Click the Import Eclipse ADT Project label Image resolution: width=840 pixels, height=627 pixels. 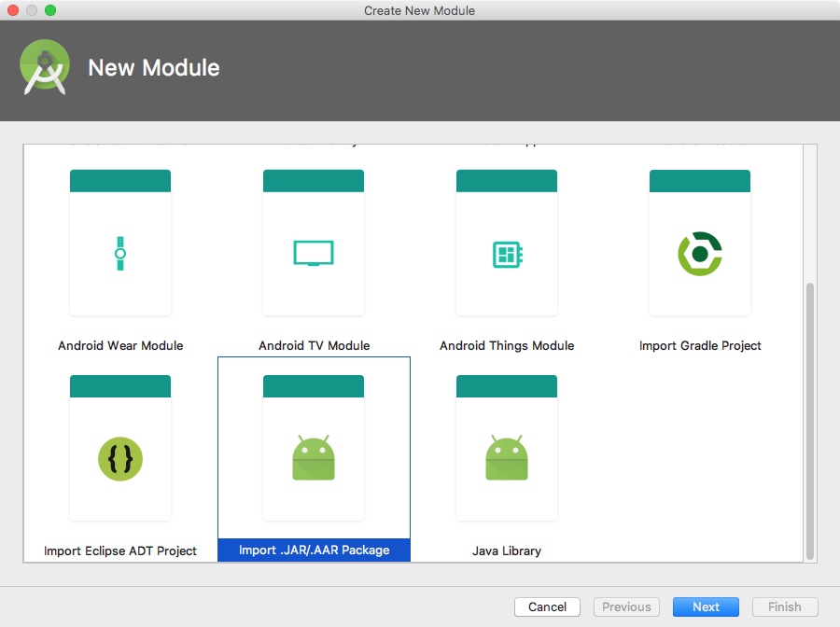[x=120, y=551]
